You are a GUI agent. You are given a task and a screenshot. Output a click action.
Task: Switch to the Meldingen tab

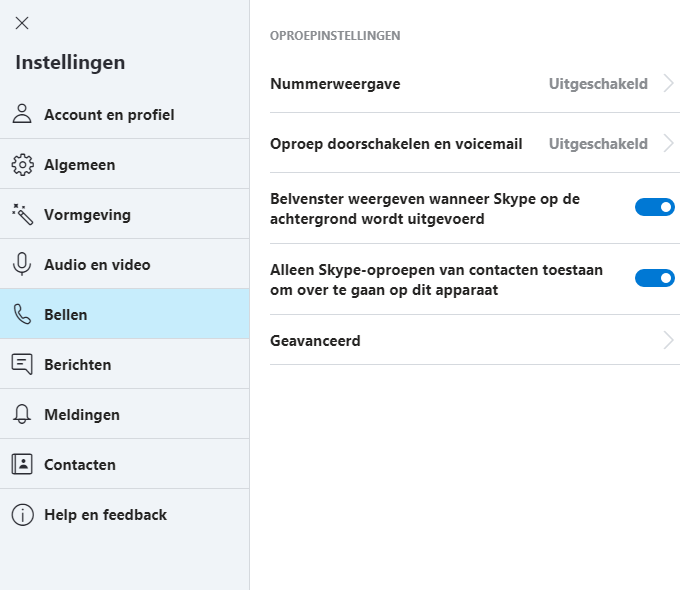[81, 414]
